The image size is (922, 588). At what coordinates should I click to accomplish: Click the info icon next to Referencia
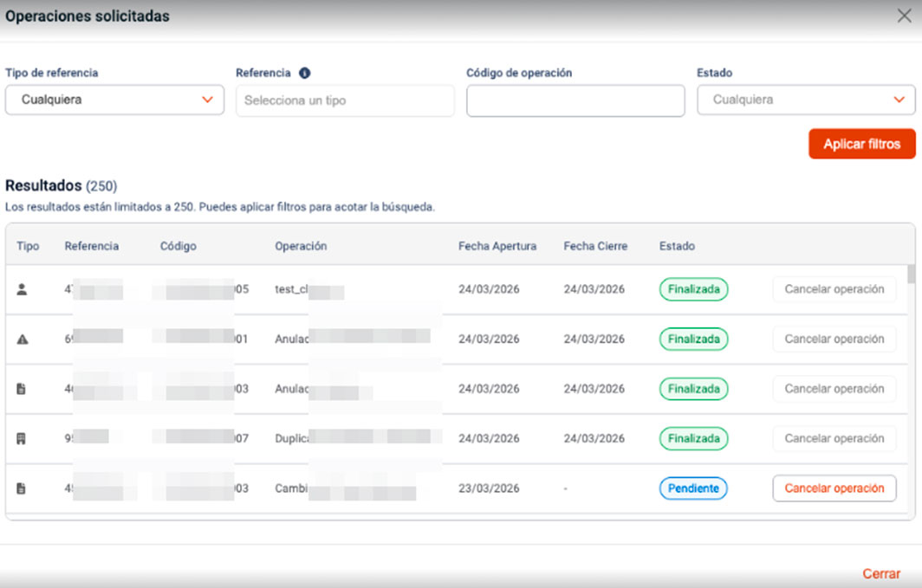(304, 74)
